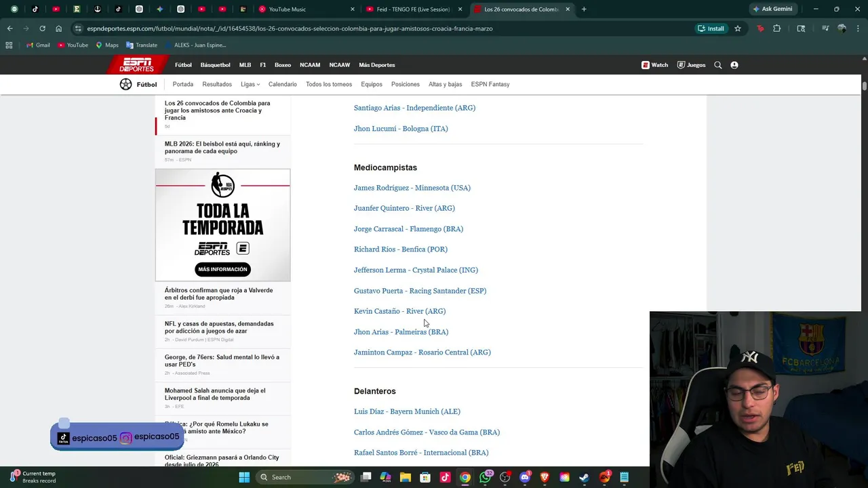The image size is (868, 488).
Task: Open Brave browser from the taskbar
Action: coord(545,477)
